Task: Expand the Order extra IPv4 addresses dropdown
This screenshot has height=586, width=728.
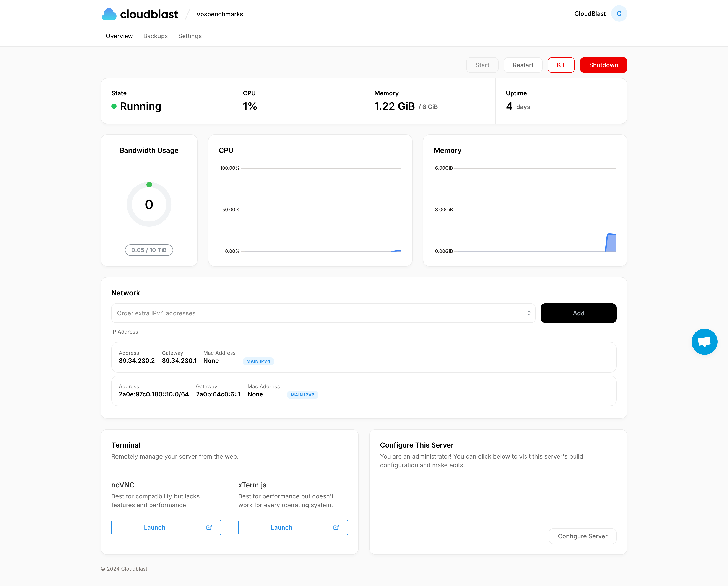Action: (323, 313)
